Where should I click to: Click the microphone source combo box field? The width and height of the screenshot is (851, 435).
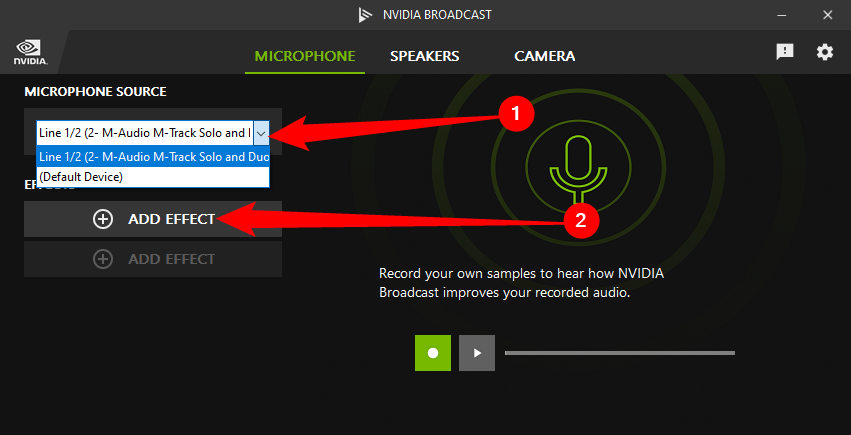pyautogui.click(x=144, y=133)
